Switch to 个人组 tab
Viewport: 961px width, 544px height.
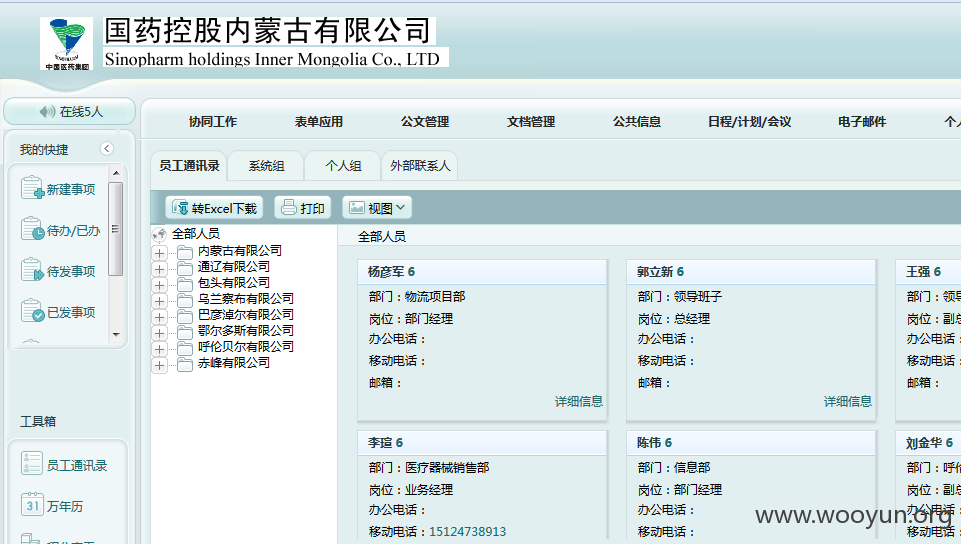(x=343, y=165)
